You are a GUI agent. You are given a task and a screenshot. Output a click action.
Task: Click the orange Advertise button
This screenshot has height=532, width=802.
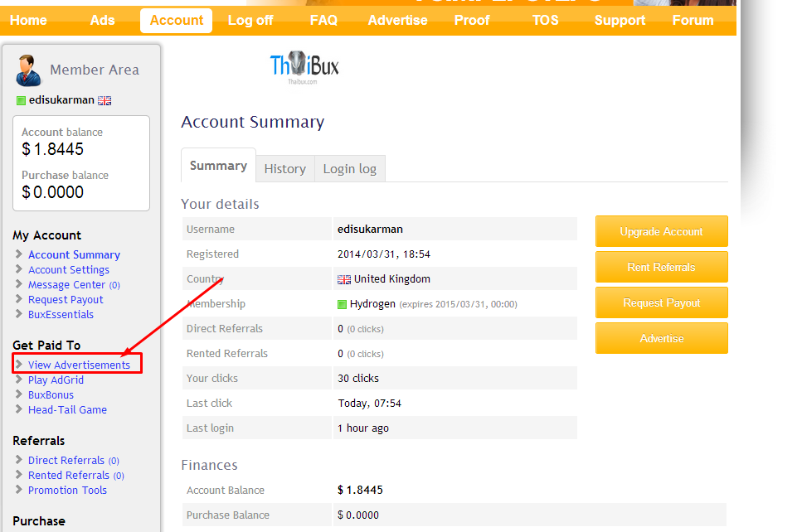[x=661, y=338]
